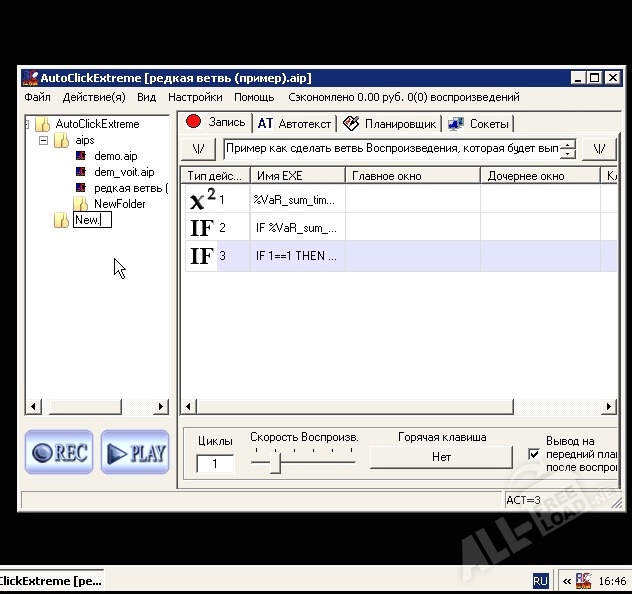Viewport: 632px width, 594px height.
Task: Click the RU language indicator in taskbar
Action: (540, 580)
